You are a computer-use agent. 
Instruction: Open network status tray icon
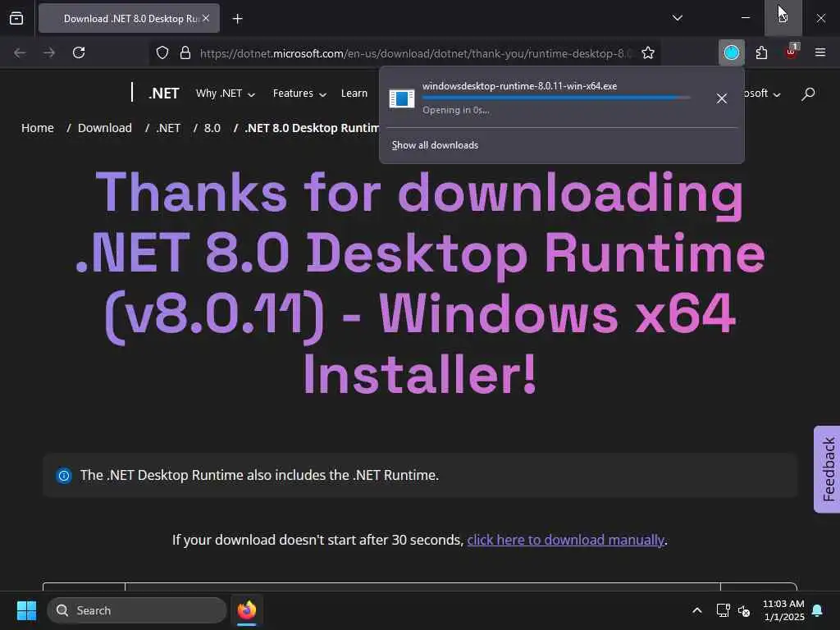[x=724, y=610]
